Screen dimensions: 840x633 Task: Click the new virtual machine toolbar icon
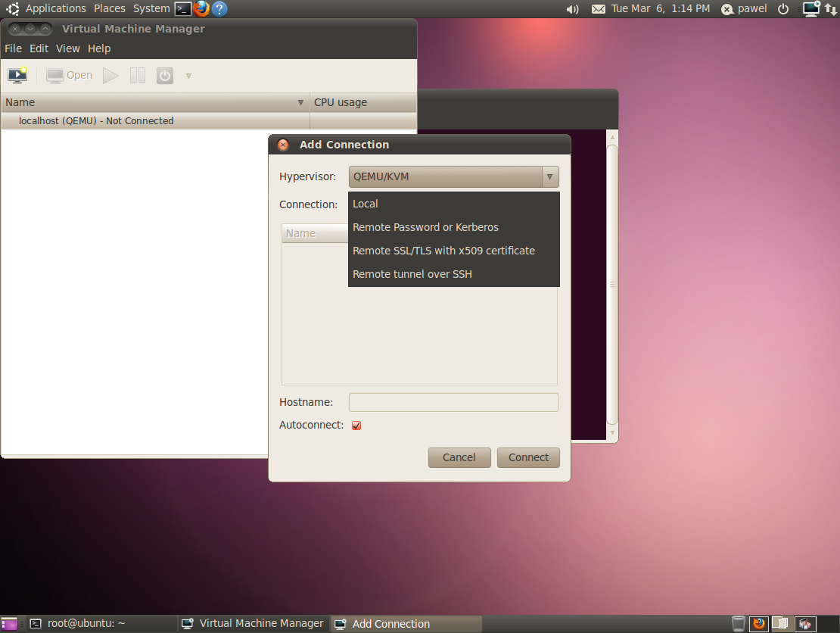click(x=17, y=76)
